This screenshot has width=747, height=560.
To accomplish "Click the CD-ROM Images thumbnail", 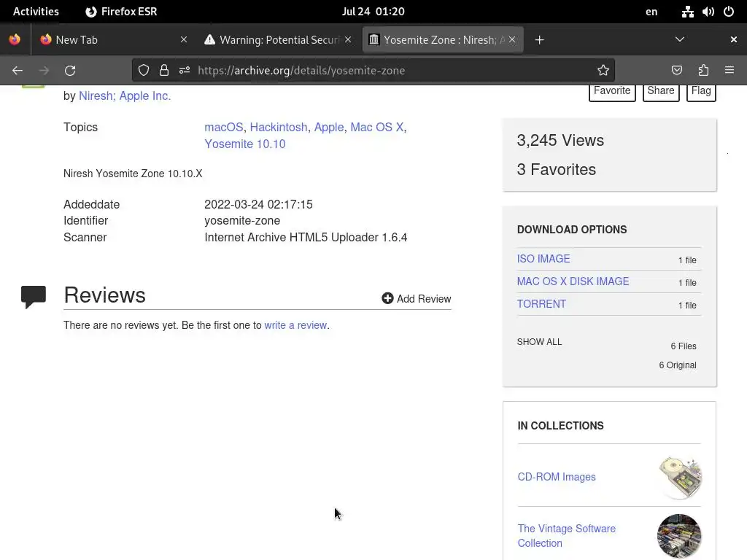I will point(679,478).
